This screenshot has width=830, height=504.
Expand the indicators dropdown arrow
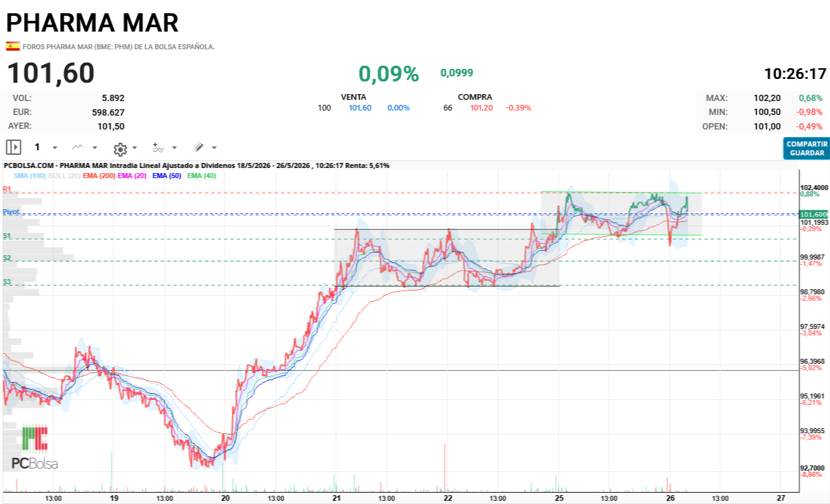click(174, 148)
